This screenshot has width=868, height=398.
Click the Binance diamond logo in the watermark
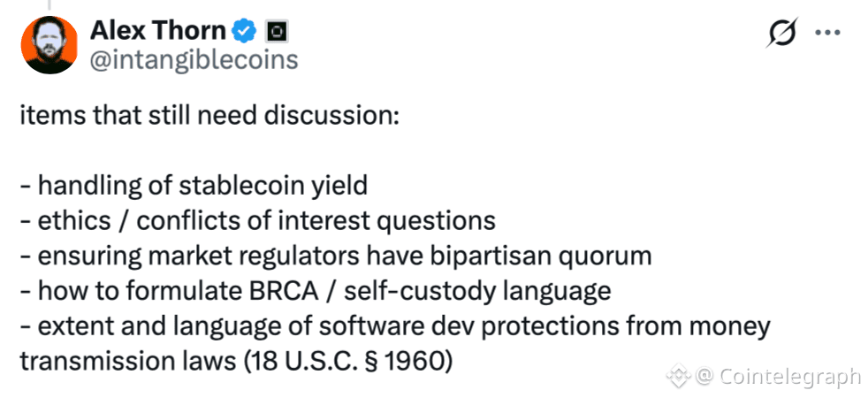pyautogui.click(x=678, y=377)
